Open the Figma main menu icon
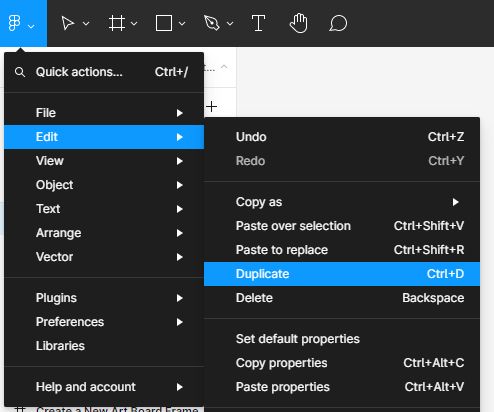 (x=14, y=23)
